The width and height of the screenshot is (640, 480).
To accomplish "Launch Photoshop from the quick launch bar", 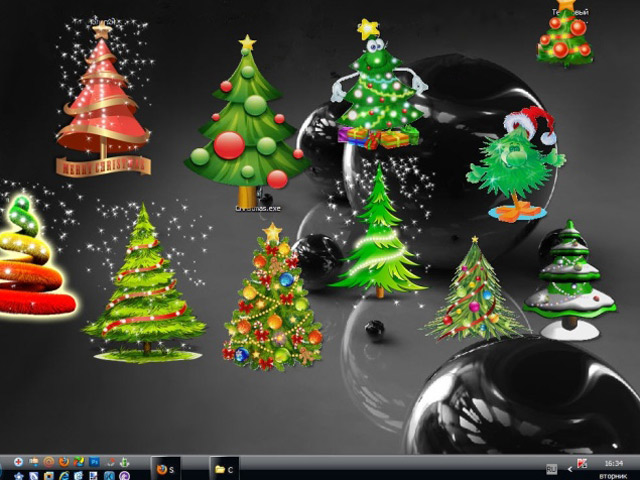I will [x=94, y=462].
